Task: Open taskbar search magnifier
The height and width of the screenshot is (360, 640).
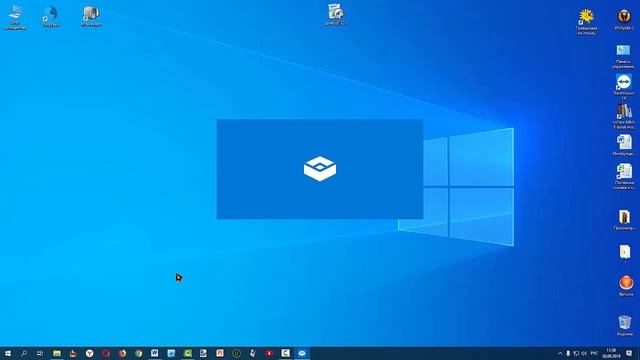Action: [24, 353]
